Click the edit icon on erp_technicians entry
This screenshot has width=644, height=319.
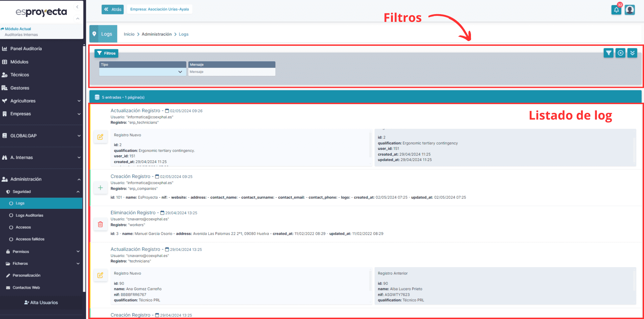pos(100,137)
